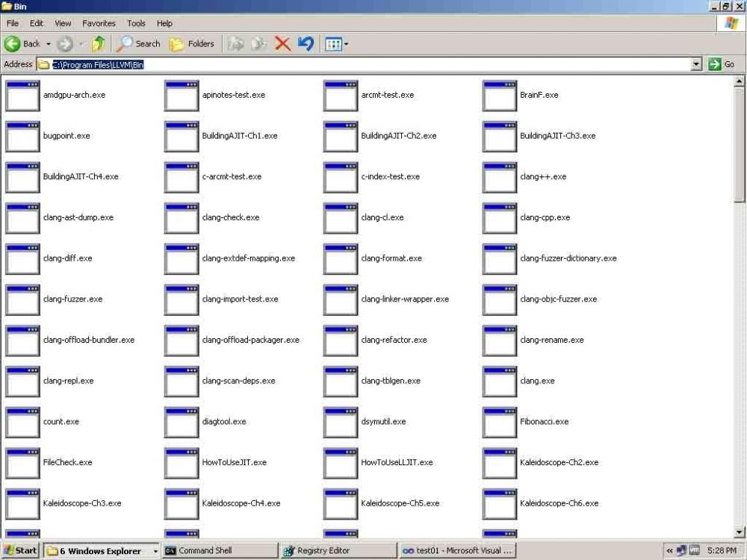This screenshot has width=747, height=560.
Task: Click the green Go button
Action: pyautogui.click(x=716, y=64)
